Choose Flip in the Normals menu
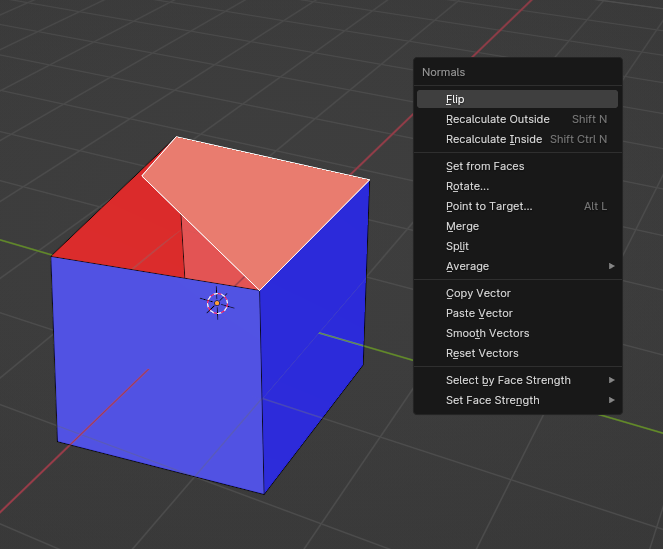 pos(517,99)
